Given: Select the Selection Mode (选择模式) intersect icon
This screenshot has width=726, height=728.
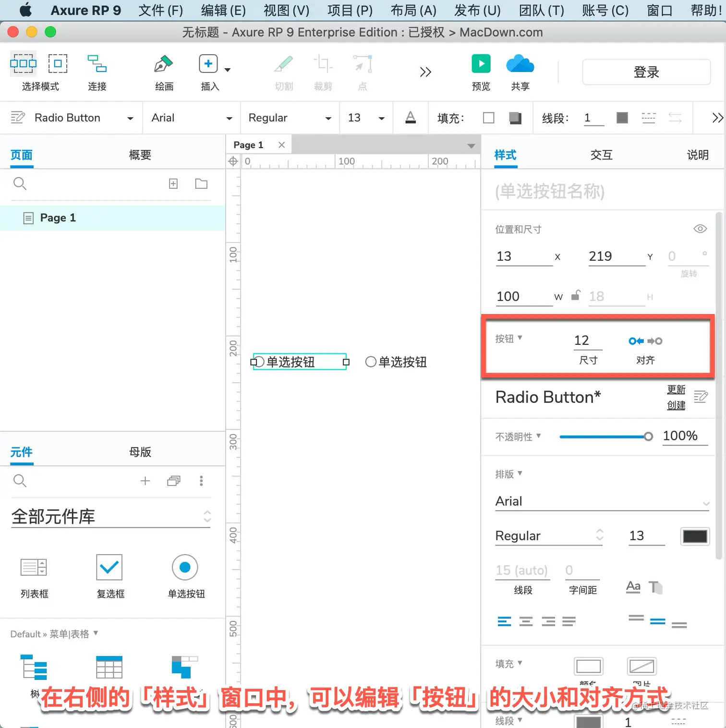Looking at the screenshot, I should point(23,63).
